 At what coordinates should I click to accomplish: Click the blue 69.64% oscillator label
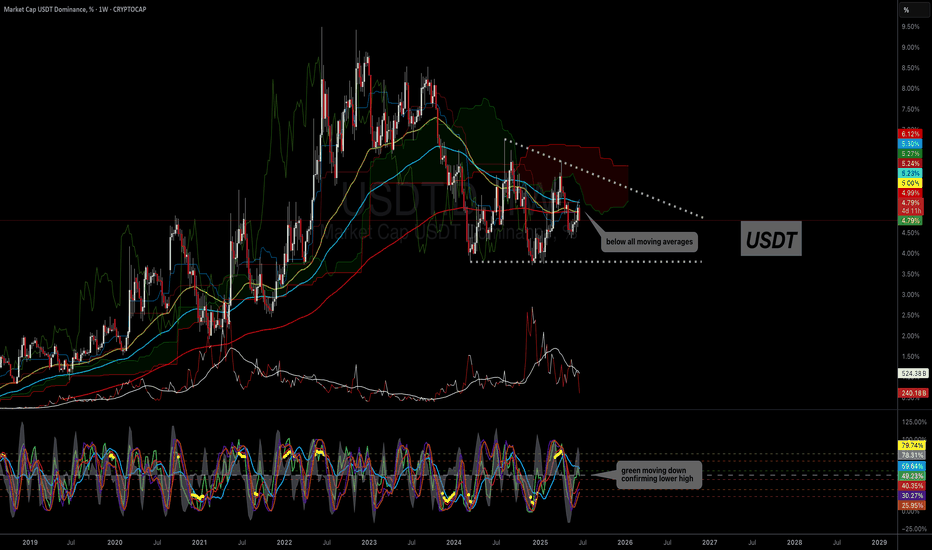(912, 466)
